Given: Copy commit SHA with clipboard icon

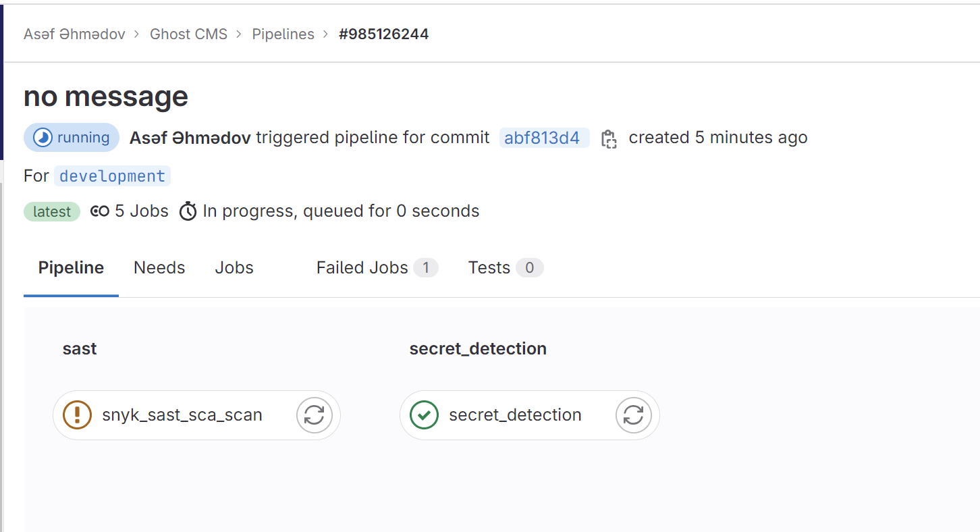Looking at the screenshot, I should (x=609, y=138).
